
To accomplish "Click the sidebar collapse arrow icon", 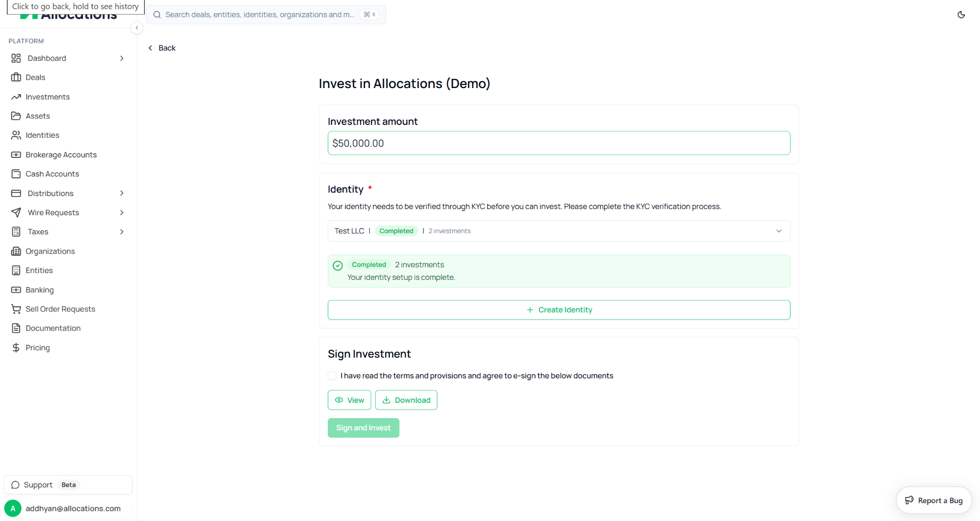I will click(137, 28).
